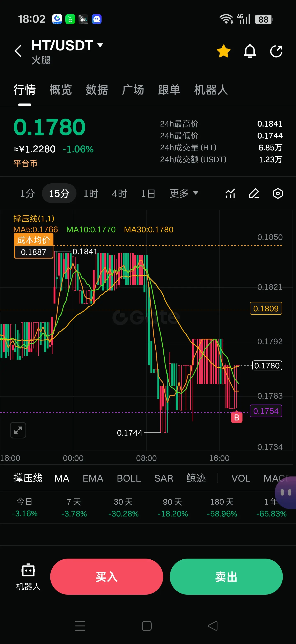Go to the 跟单 tab
The height and width of the screenshot is (644, 296).
click(x=169, y=90)
